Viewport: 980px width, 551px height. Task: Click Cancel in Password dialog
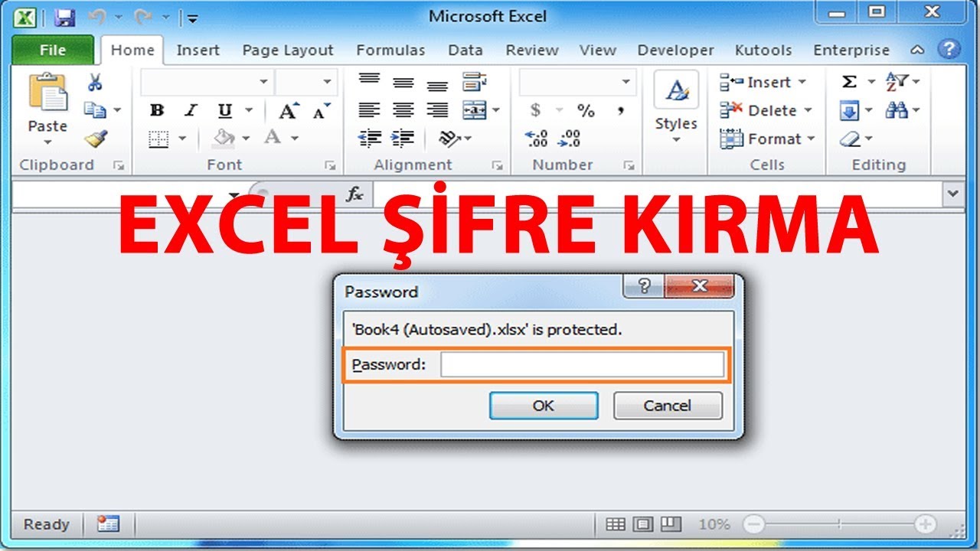pos(668,406)
